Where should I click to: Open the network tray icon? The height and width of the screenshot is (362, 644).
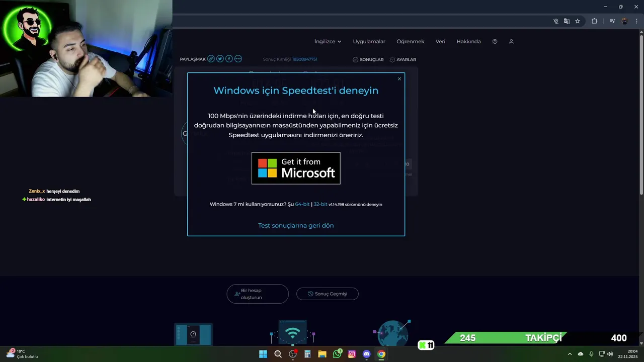(602, 354)
